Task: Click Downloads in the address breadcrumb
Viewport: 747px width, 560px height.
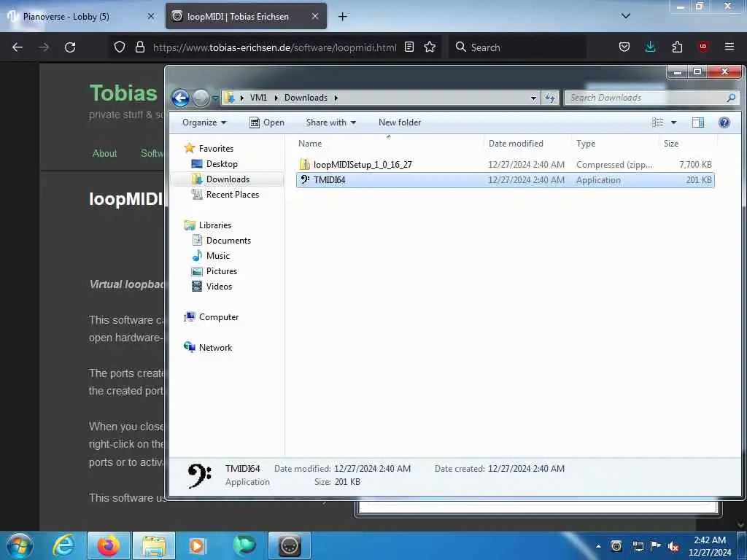Action: tap(306, 98)
